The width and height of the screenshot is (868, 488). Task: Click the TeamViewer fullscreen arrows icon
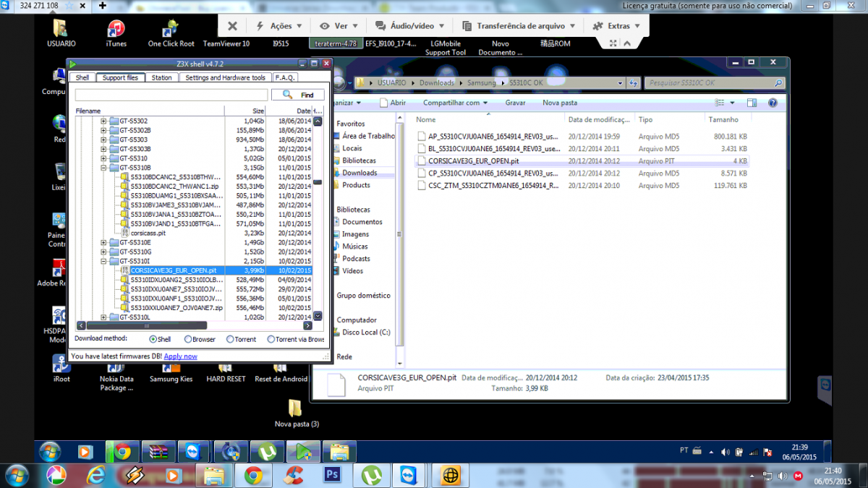(x=613, y=43)
